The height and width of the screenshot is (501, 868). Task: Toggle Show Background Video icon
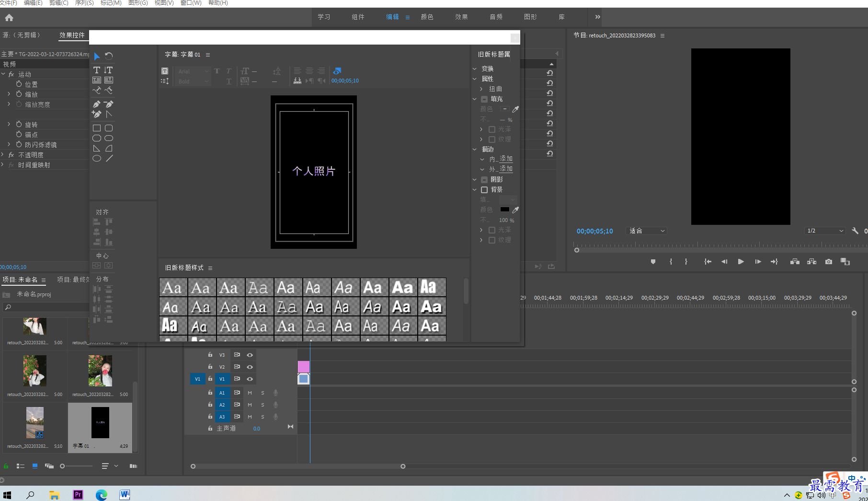(337, 71)
